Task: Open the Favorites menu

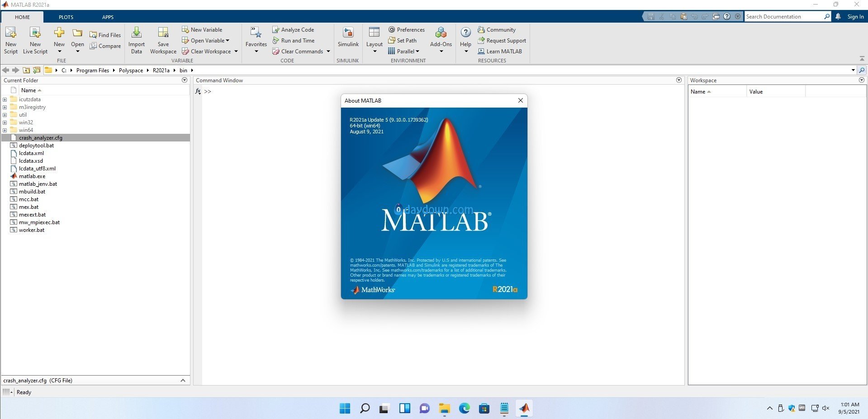Action: click(x=256, y=40)
